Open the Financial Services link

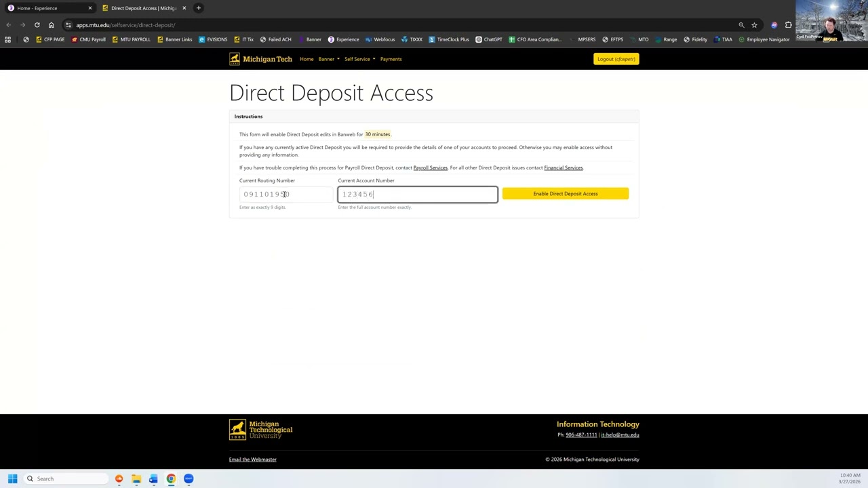(564, 167)
